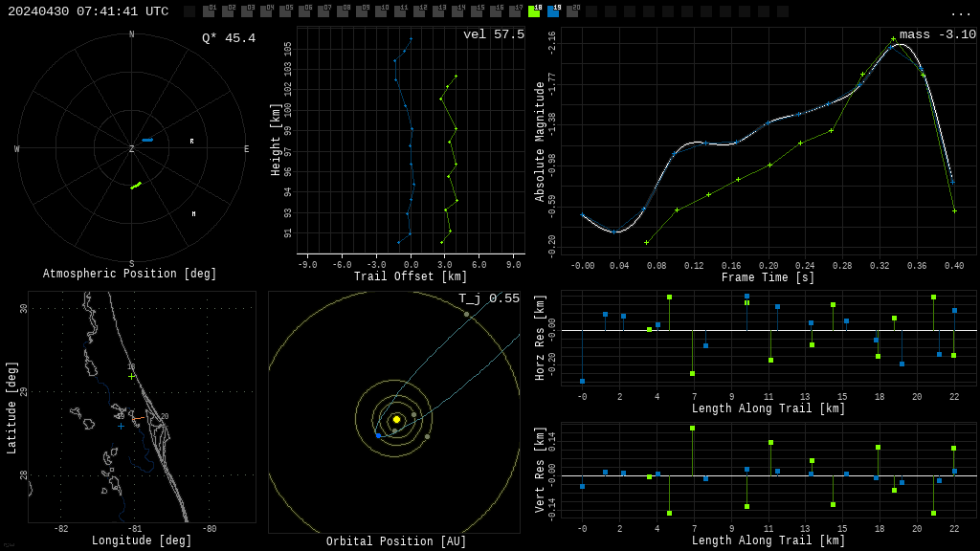Click the blue cross marker on map
Screen dimensions: 980x551
point(121,426)
